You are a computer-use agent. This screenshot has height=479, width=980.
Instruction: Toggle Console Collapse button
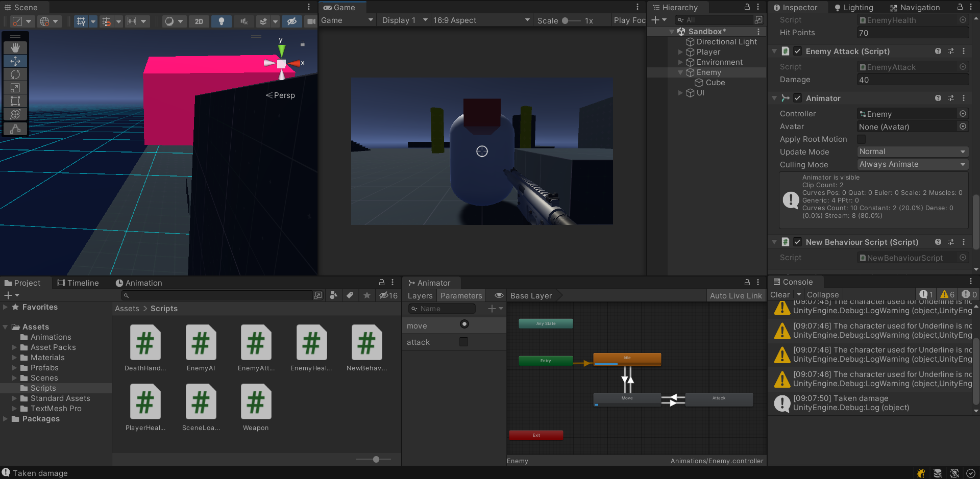coord(823,295)
